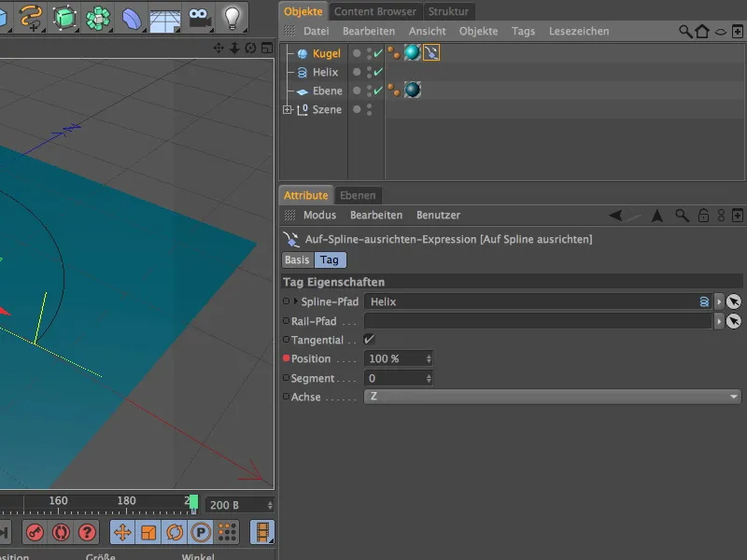Click the viewport zoom camera icon
The height and width of the screenshot is (560, 747).
[x=234, y=49]
